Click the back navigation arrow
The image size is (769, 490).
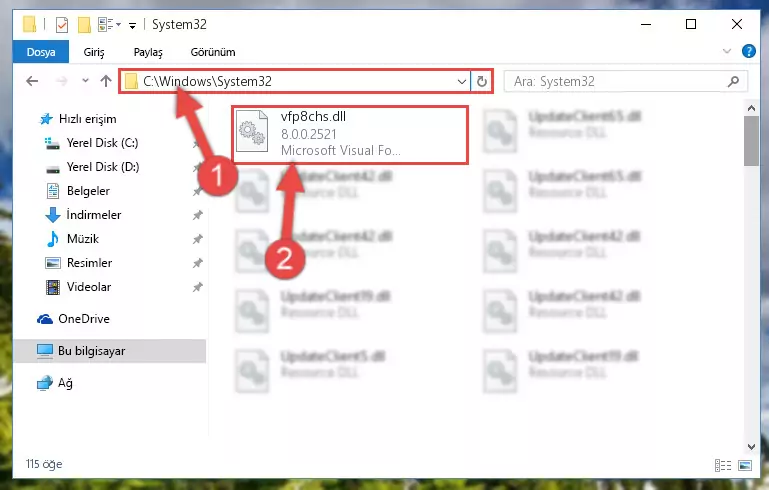pos(32,81)
